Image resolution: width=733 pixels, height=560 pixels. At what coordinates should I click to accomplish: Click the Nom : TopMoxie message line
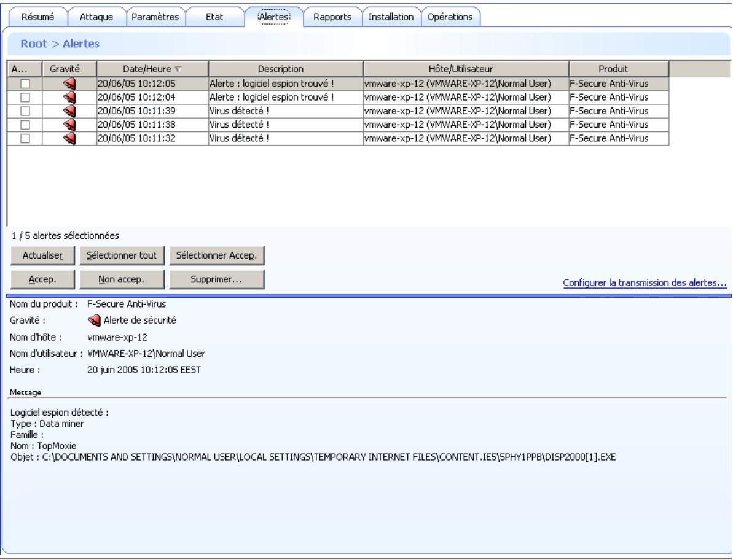coord(43,446)
